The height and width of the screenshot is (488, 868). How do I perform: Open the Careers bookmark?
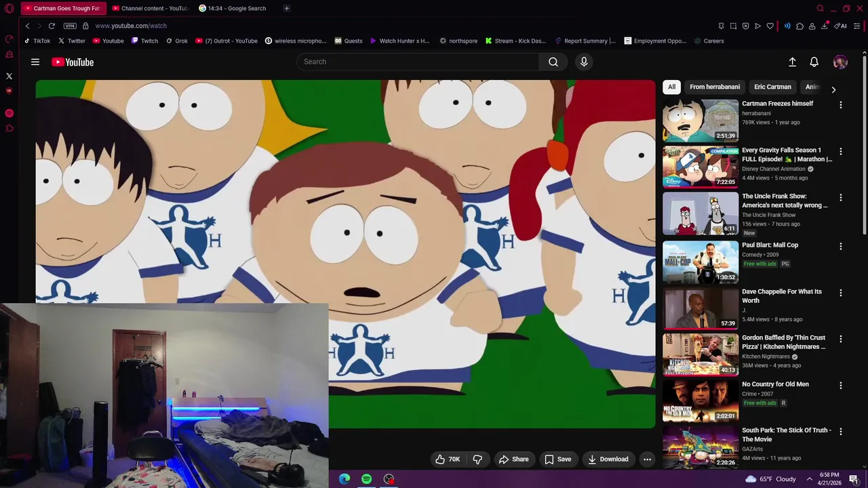point(709,41)
